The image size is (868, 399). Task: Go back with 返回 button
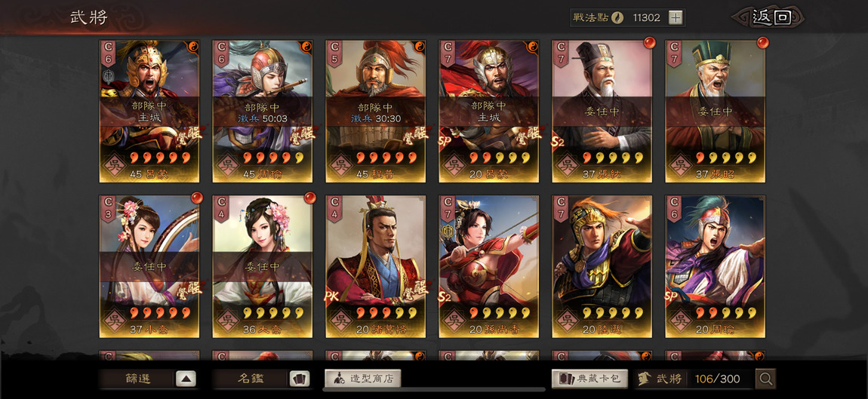click(771, 17)
